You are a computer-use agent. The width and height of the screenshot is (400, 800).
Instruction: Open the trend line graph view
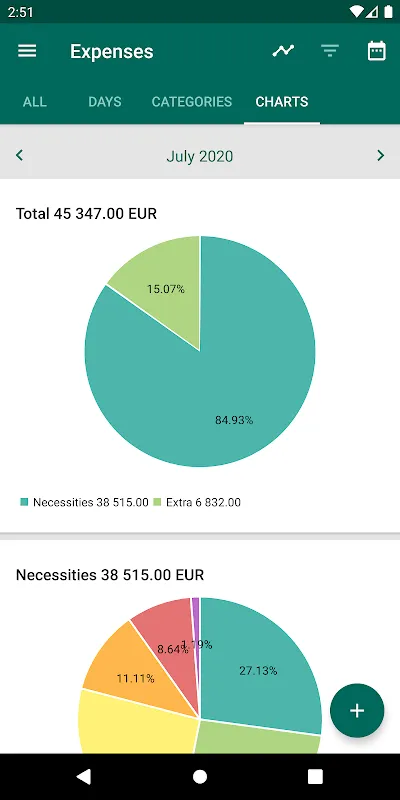pyautogui.click(x=283, y=51)
